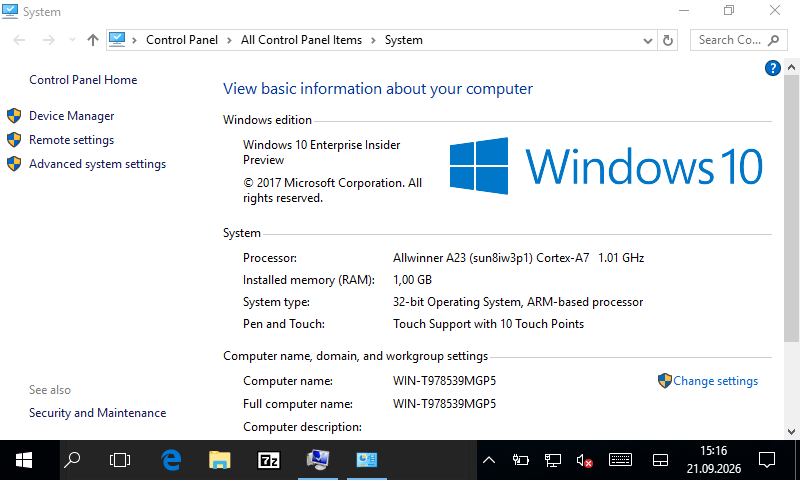800x480 pixels.
Task: Open the Windows Start menu
Action: coord(24,460)
